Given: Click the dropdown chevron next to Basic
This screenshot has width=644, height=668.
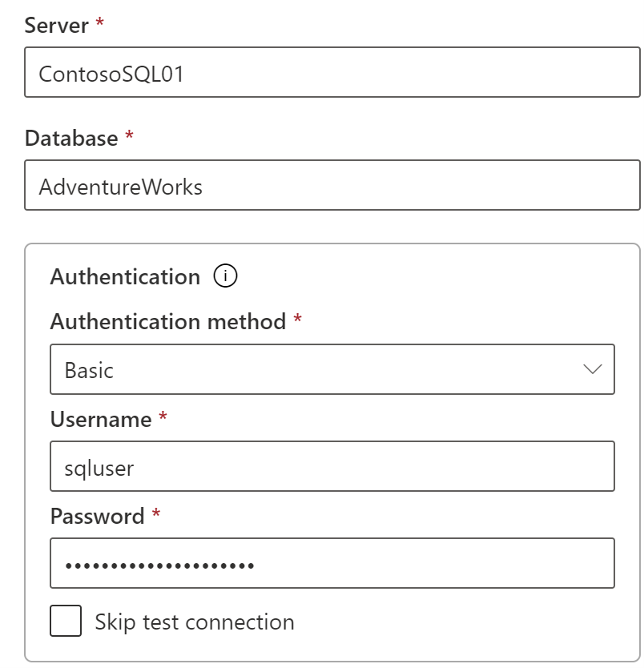Looking at the screenshot, I should [x=591, y=368].
